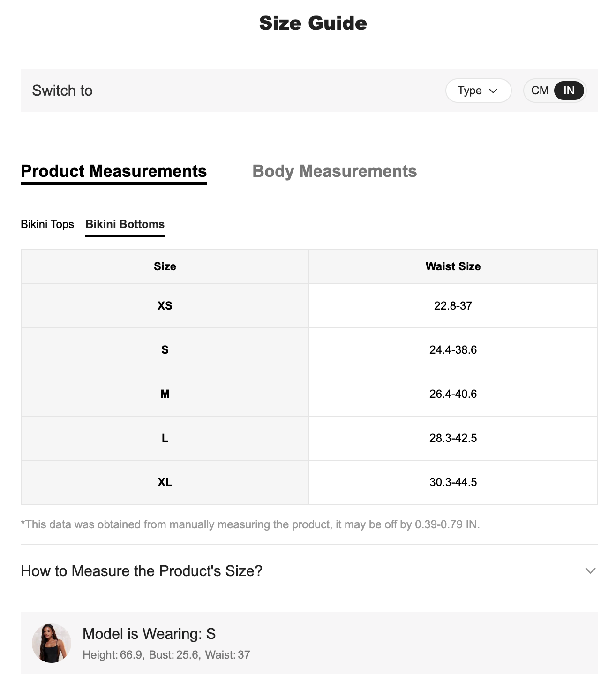Click the XS size row

pyautogui.click(x=165, y=306)
